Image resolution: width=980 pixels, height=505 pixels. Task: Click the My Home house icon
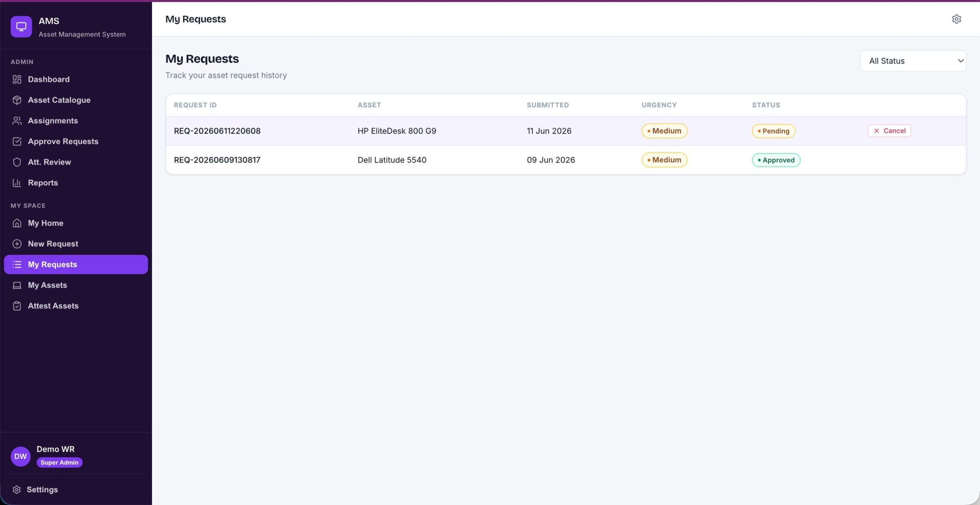click(x=17, y=223)
